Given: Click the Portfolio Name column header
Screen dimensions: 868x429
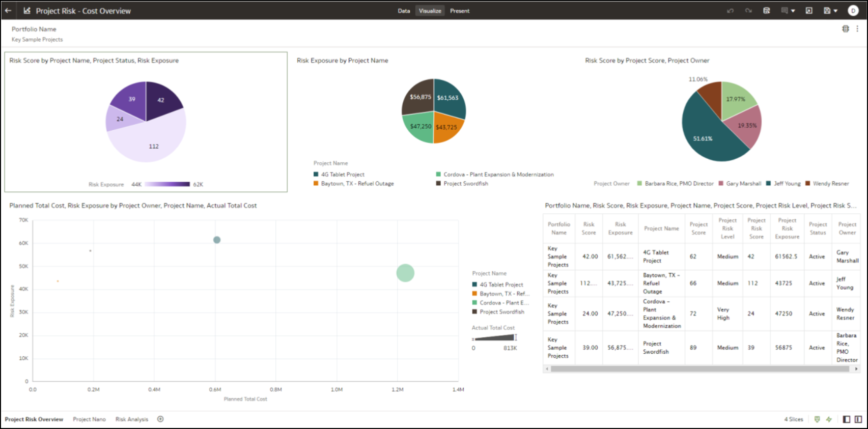Looking at the screenshot, I should (x=559, y=228).
